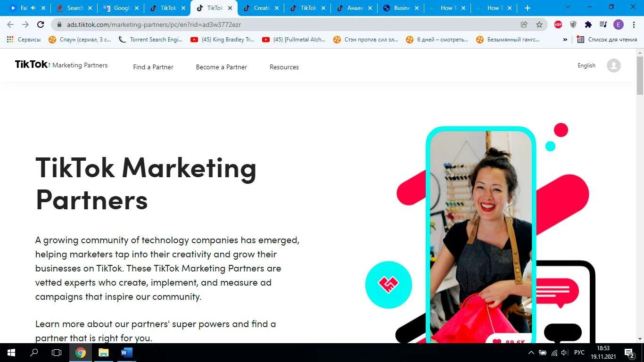Open the Fullmetal Alch... YouTube bookmark
The width and height of the screenshot is (644, 362).
(x=294, y=40)
